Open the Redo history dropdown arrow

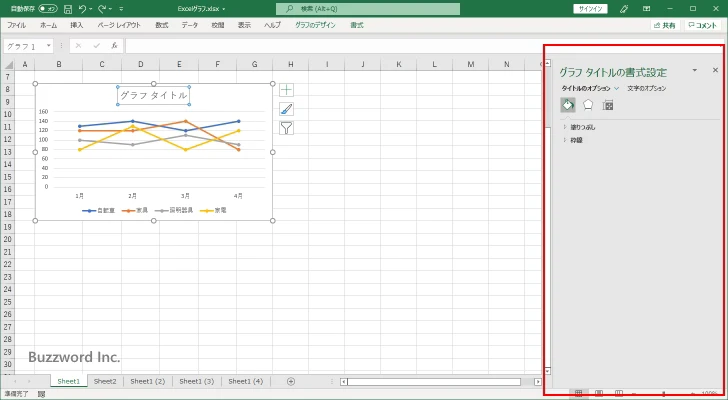tap(110, 9)
